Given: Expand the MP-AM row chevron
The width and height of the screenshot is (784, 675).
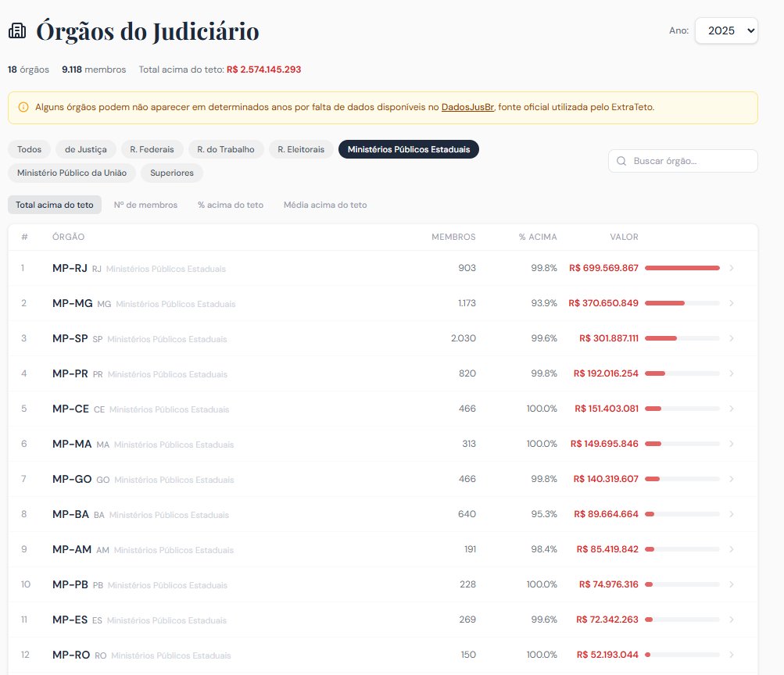Looking at the screenshot, I should click(732, 549).
